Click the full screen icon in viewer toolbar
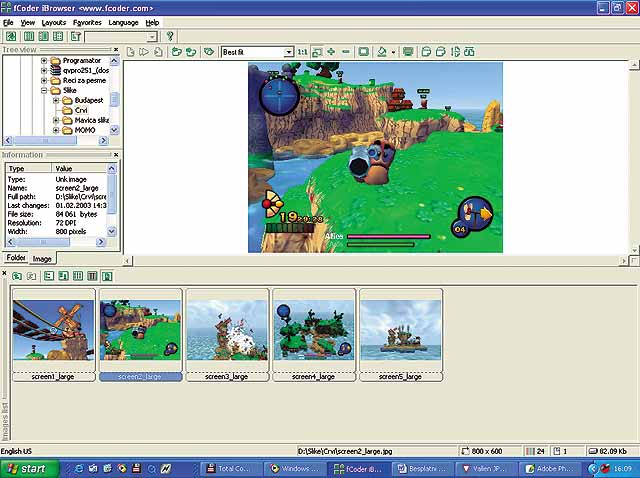This screenshot has height=478, width=640. tap(363, 52)
